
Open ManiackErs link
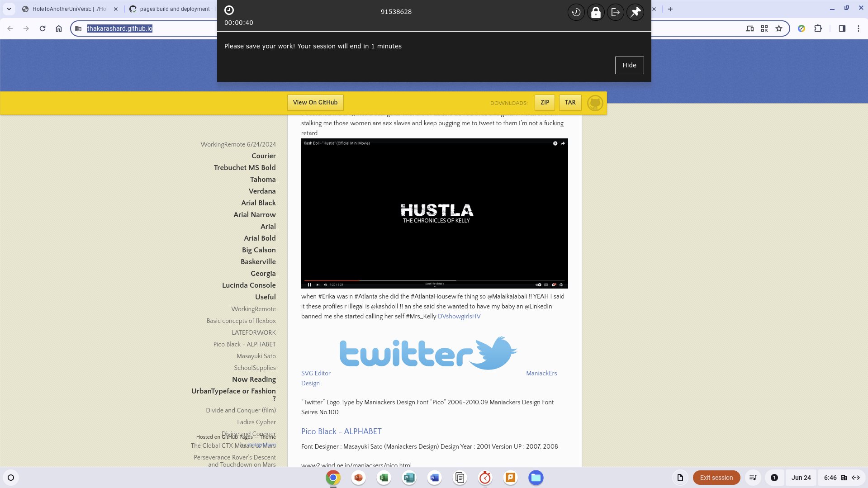point(541,374)
